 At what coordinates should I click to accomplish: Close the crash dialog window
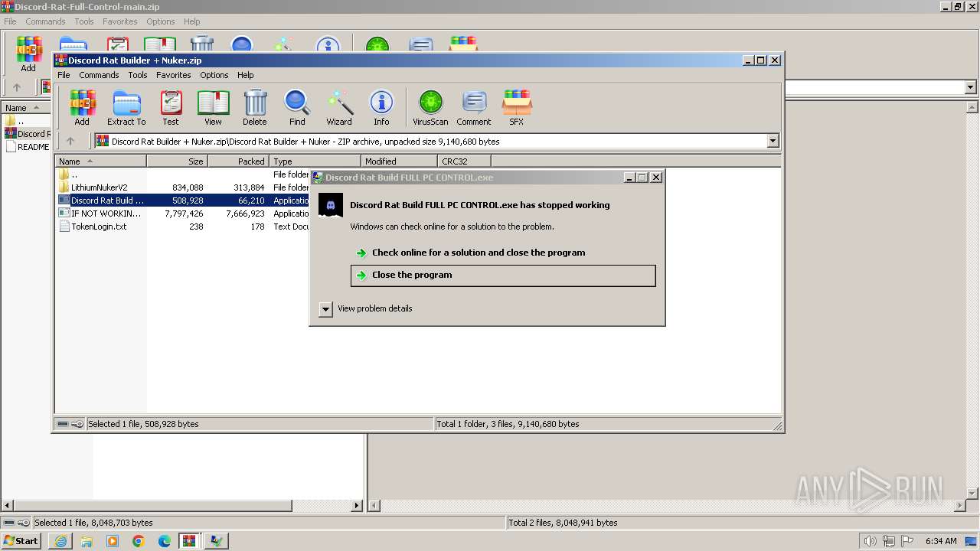(655, 178)
